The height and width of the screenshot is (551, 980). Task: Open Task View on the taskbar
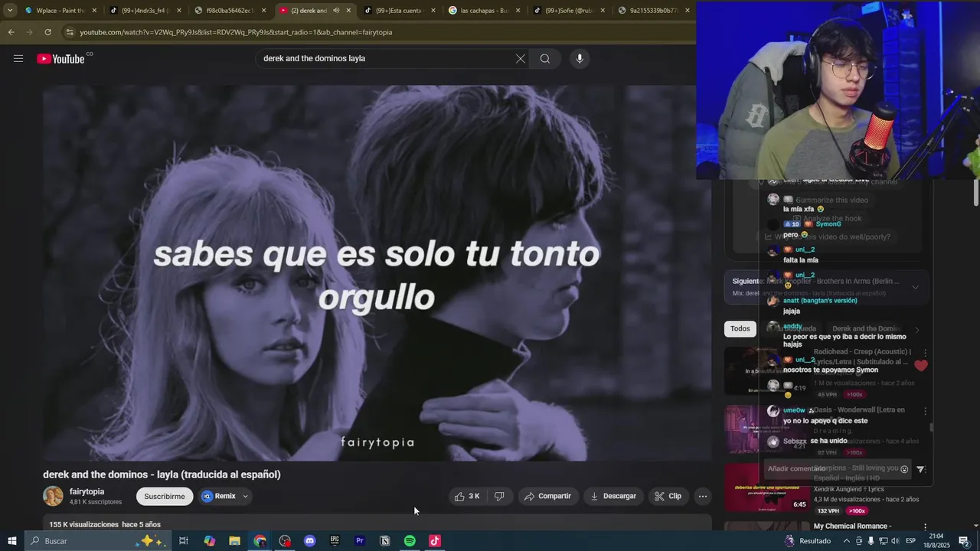[x=184, y=541]
